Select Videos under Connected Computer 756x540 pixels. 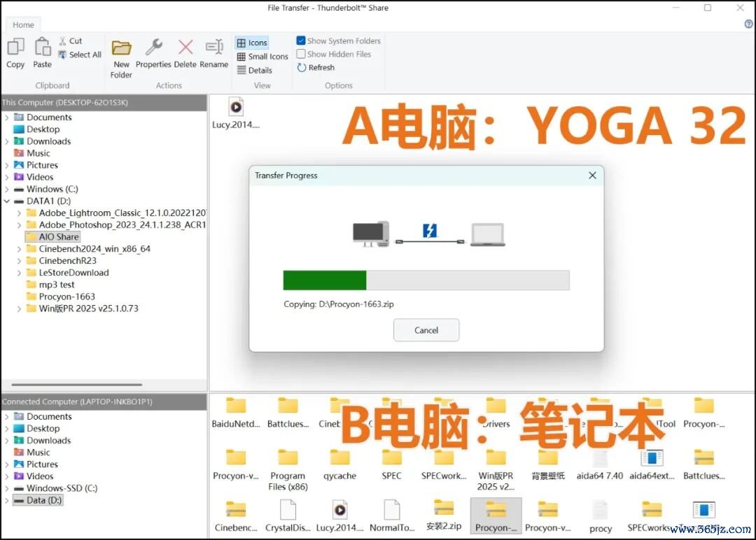[34, 476]
